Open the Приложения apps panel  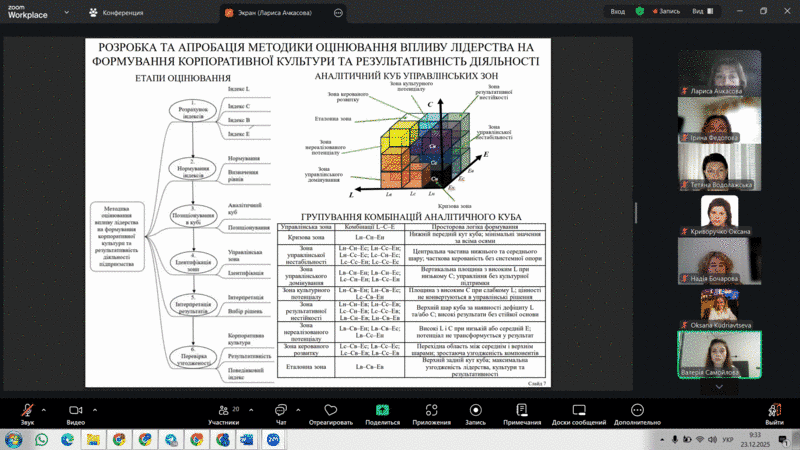[x=431, y=411]
